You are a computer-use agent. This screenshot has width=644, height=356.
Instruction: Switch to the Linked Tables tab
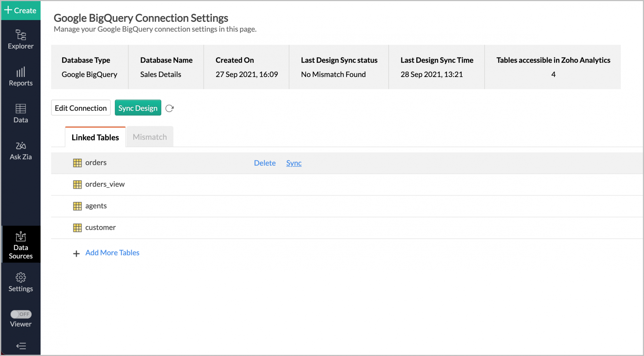click(95, 137)
